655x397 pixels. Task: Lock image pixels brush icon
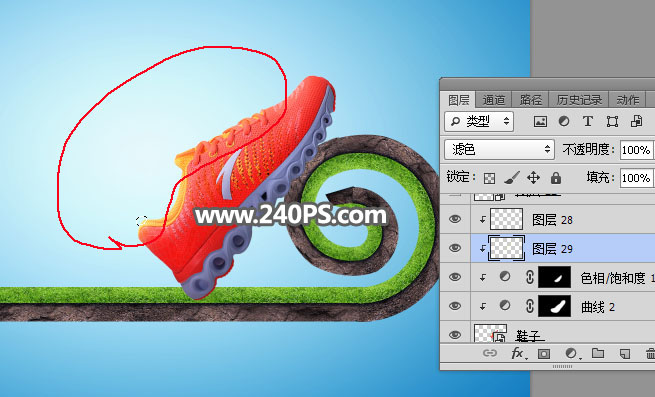512,178
